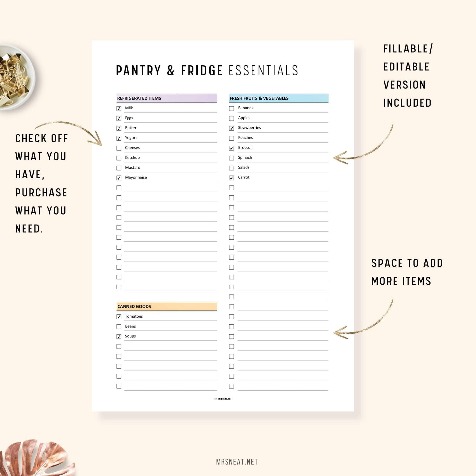Visit the mrsneat.net link at bottom
Image resolution: width=476 pixels, height=476 pixels.
[238, 458]
